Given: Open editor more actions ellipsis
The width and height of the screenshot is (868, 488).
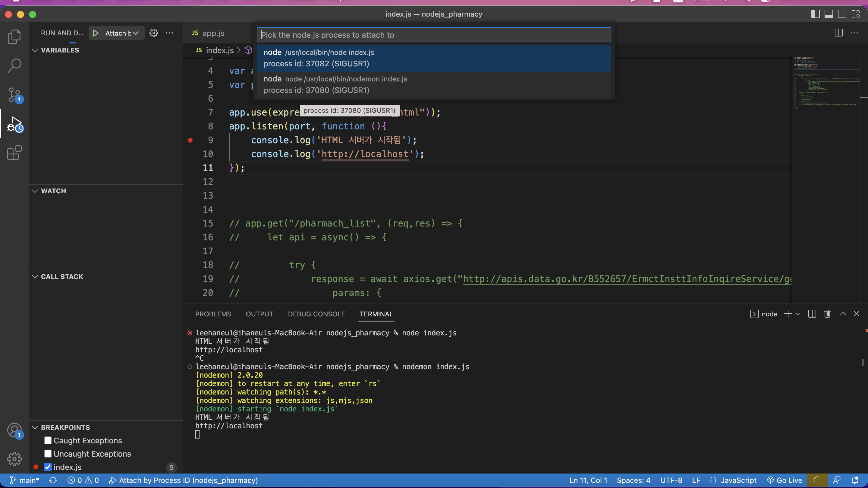Looking at the screenshot, I should click(854, 33).
